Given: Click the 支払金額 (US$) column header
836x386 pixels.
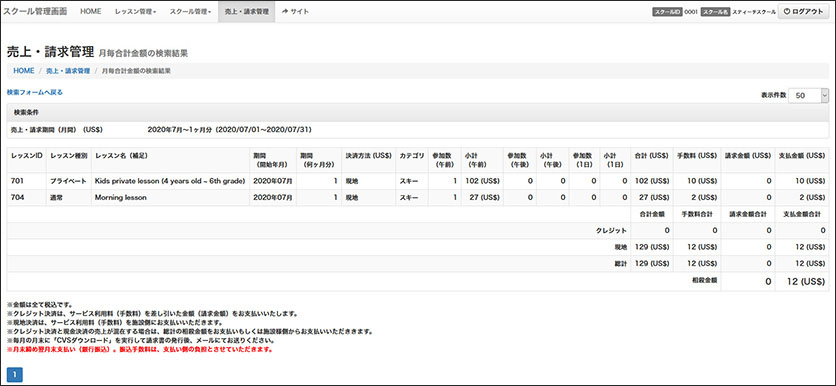Looking at the screenshot, I should pyautogui.click(x=802, y=159).
